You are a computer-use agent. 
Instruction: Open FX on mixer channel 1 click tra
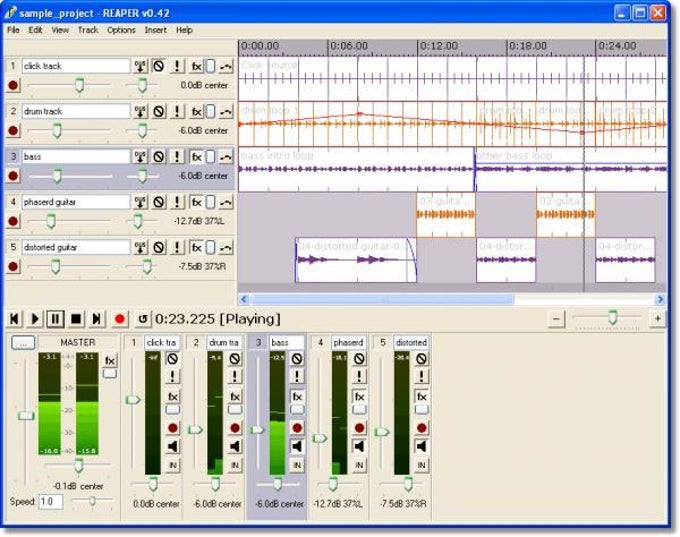pyautogui.click(x=173, y=396)
